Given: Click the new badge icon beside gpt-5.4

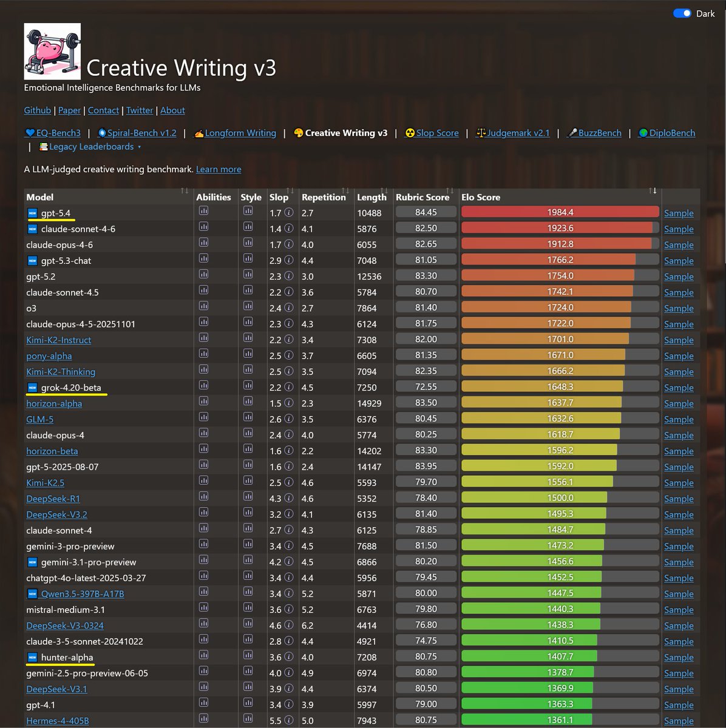Looking at the screenshot, I should coord(32,213).
